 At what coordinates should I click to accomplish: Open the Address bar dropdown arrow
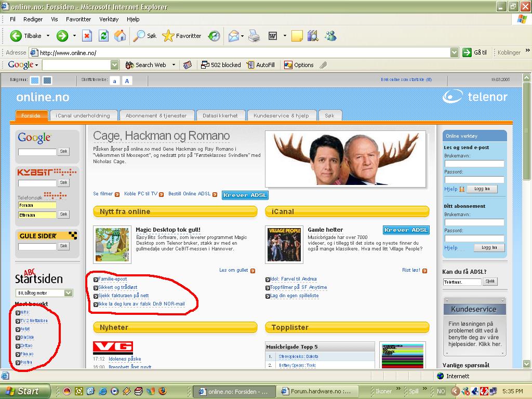click(454, 52)
